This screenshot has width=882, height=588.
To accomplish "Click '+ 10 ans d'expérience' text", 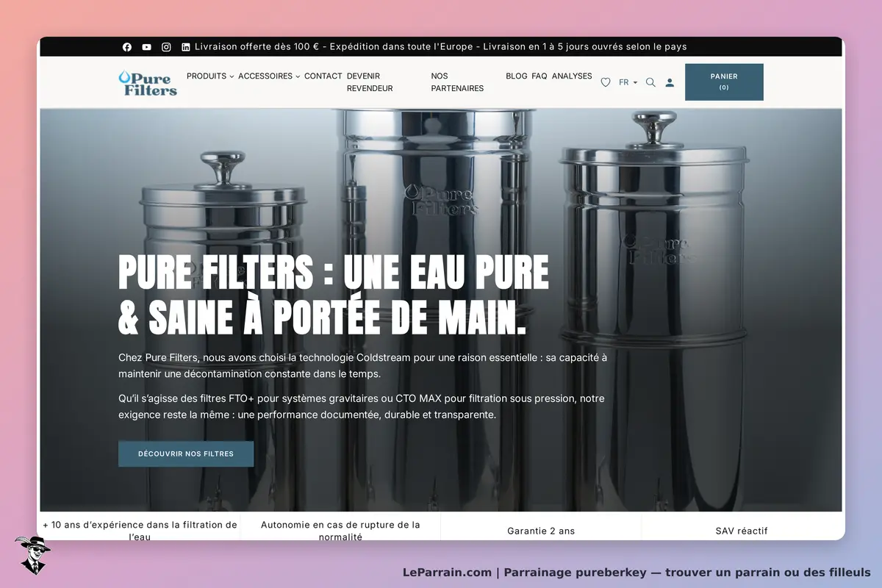I will (x=140, y=531).
